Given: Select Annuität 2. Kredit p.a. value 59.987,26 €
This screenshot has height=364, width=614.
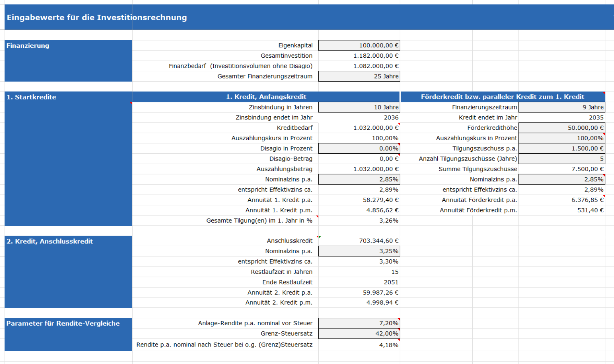Looking at the screenshot, I should [x=381, y=292].
